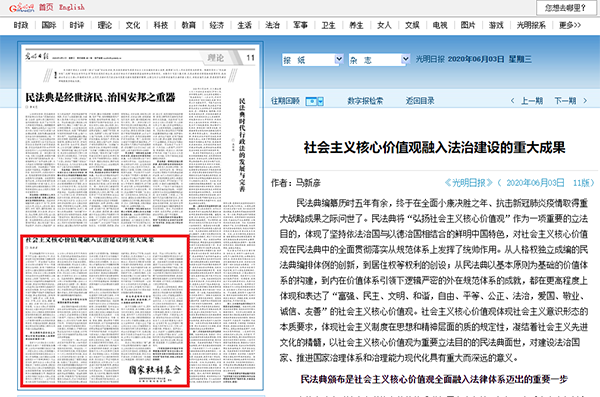Click the 11版 page link

point(581,183)
